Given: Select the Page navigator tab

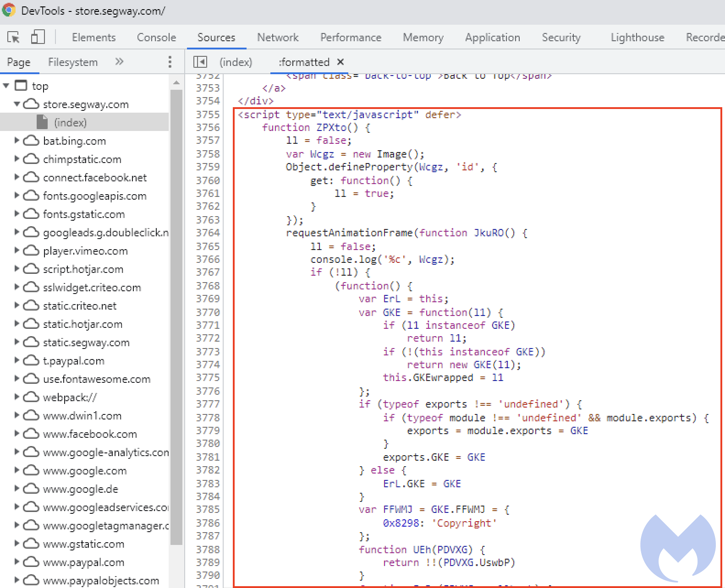Looking at the screenshot, I should click(x=19, y=62).
